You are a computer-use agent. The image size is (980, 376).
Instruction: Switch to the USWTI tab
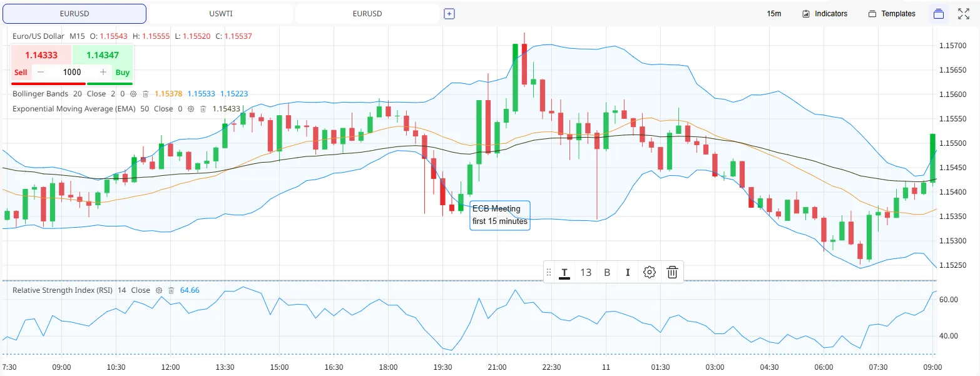tap(221, 14)
